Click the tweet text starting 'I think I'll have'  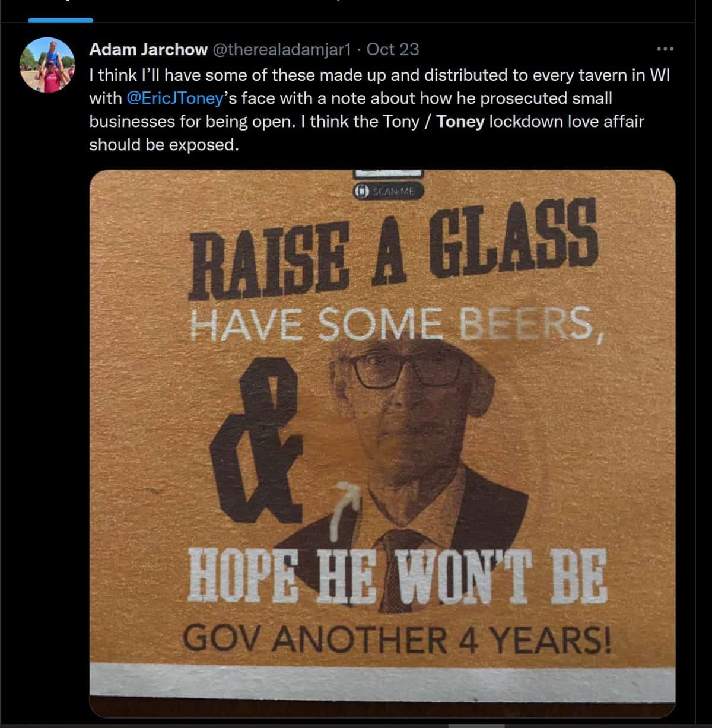tap(380, 110)
